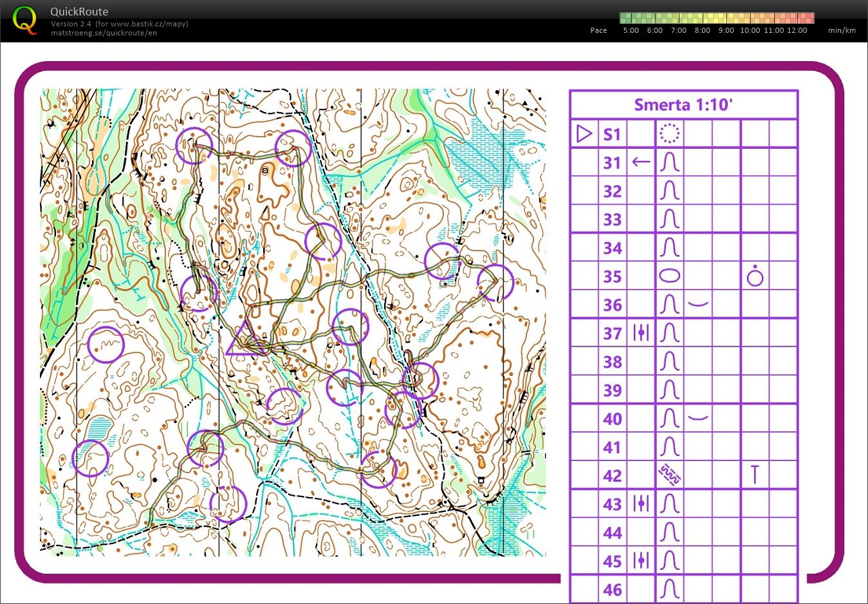Click control code 43
Viewport: 868px width, 604px height.
point(613,504)
